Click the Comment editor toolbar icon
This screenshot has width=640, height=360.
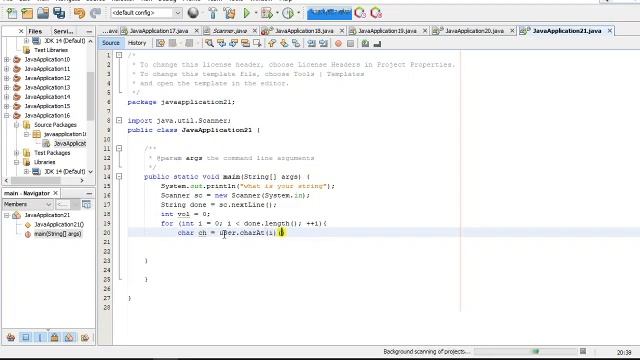(x=365, y=43)
